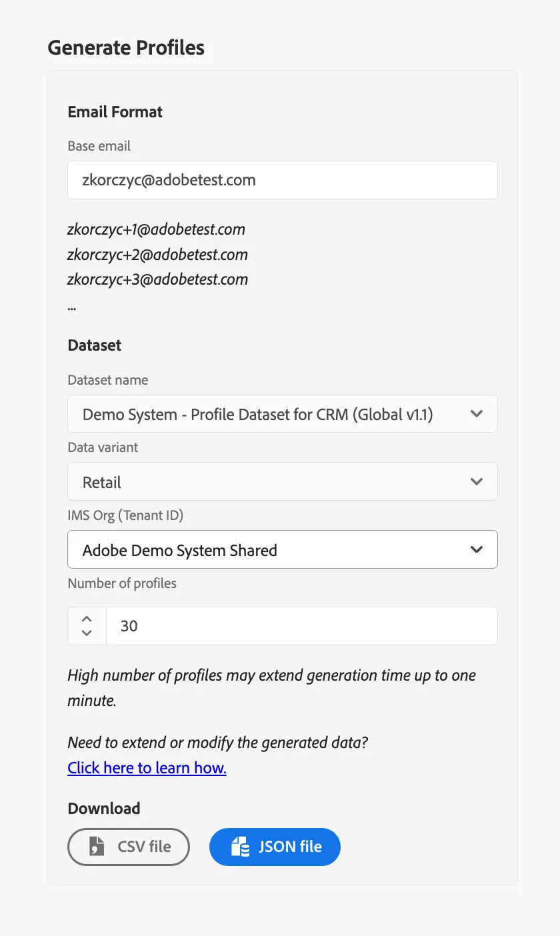
Task: Open the IMS Org (Tenant ID) selector
Action: point(283,550)
